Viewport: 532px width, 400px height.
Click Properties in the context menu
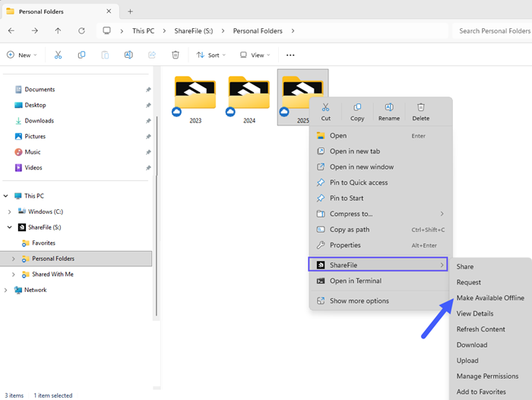[345, 245]
